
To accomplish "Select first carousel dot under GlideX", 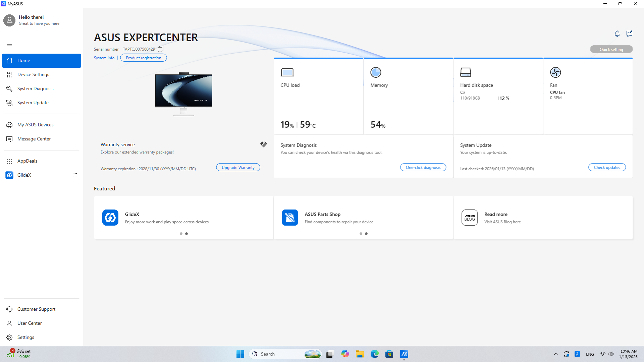I will coord(181,234).
